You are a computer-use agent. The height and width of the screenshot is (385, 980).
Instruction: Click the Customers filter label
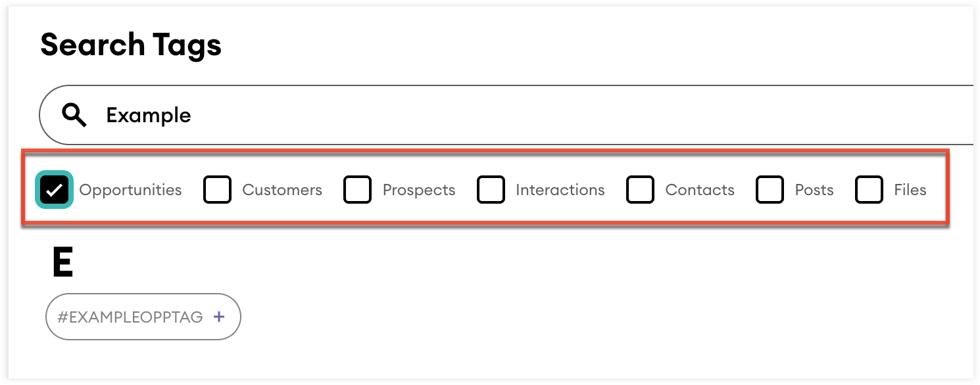point(282,190)
